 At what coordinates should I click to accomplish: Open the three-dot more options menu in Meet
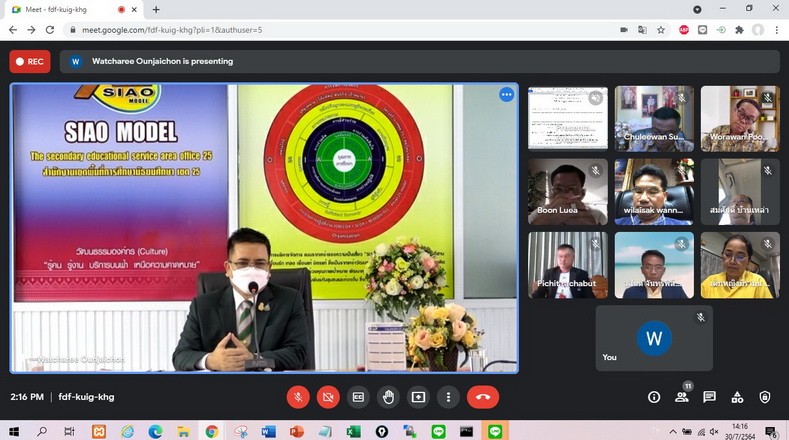(x=448, y=397)
